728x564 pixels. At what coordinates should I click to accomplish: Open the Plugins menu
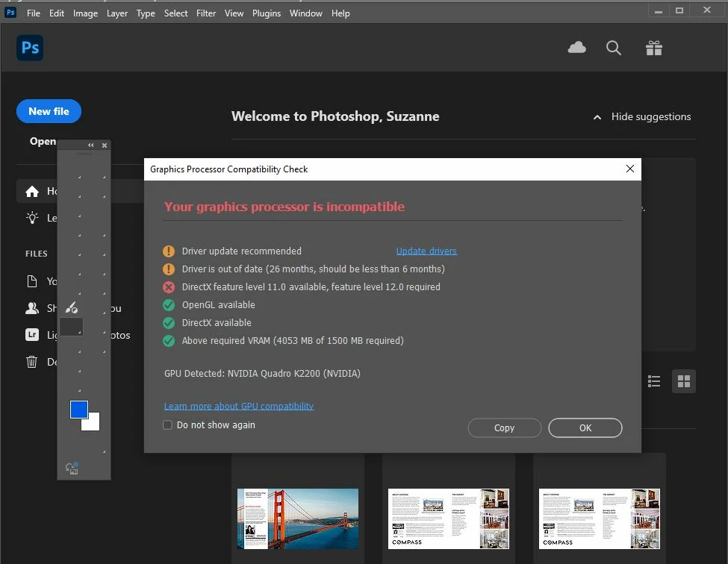pyautogui.click(x=267, y=13)
